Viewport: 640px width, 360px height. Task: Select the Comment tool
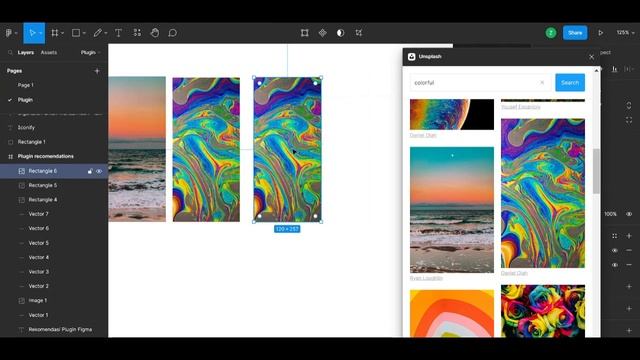pyautogui.click(x=172, y=33)
